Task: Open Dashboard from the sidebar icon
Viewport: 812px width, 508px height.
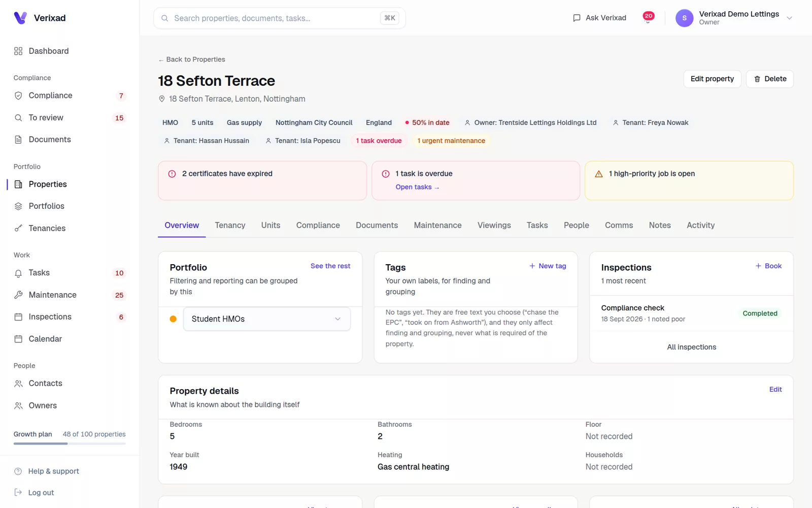Action: [18, 51]
